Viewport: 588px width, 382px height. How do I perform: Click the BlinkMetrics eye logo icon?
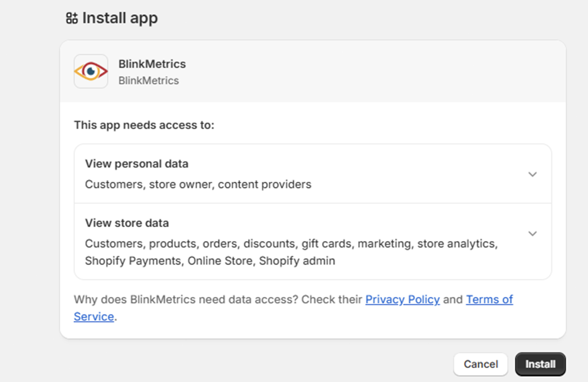pos(91,71)
